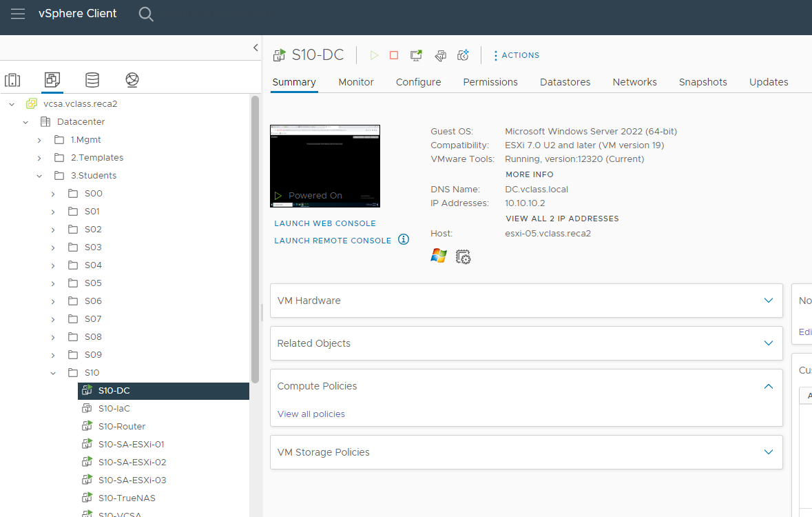The width and height of the screenshot is (812, 517).
Task: Click LAUNCH WEB CONSOLE link
Action: tap(324, 223)
